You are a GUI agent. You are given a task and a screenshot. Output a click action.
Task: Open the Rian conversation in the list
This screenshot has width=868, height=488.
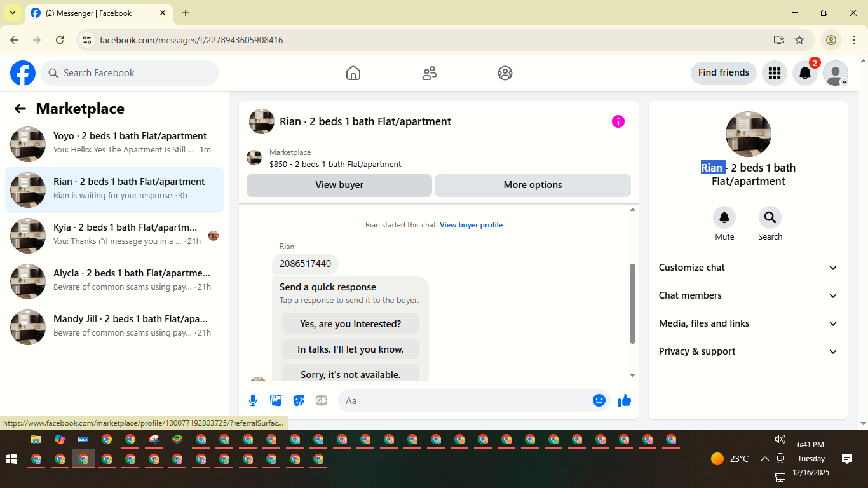[114, 190]
